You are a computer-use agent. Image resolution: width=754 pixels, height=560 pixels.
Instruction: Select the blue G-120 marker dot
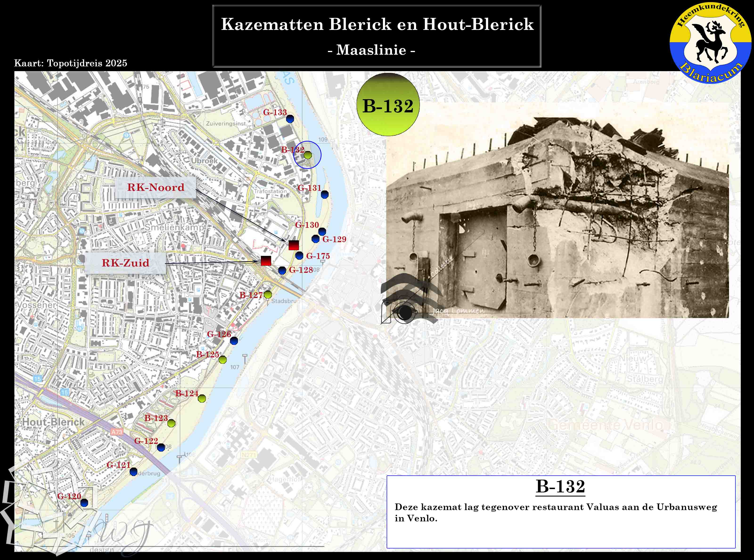84,503
